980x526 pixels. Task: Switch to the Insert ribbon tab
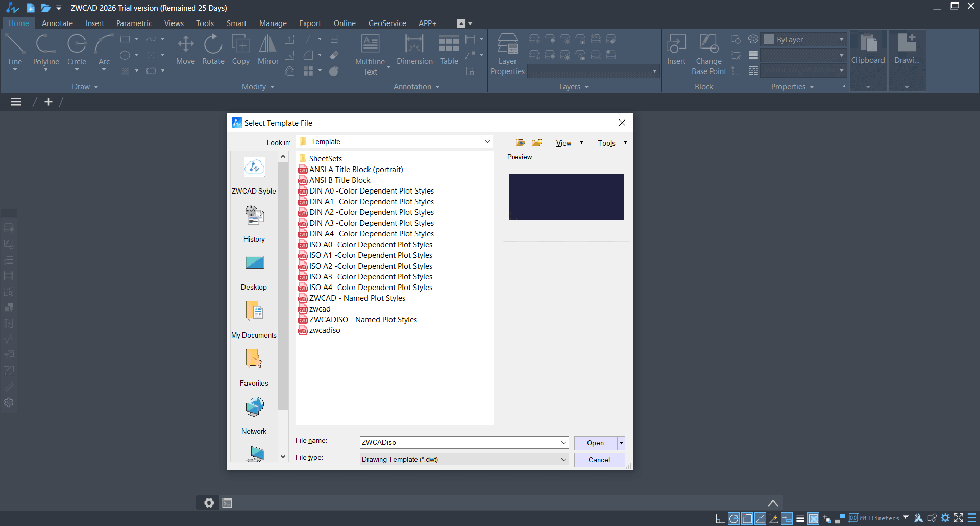pos(94,23)
